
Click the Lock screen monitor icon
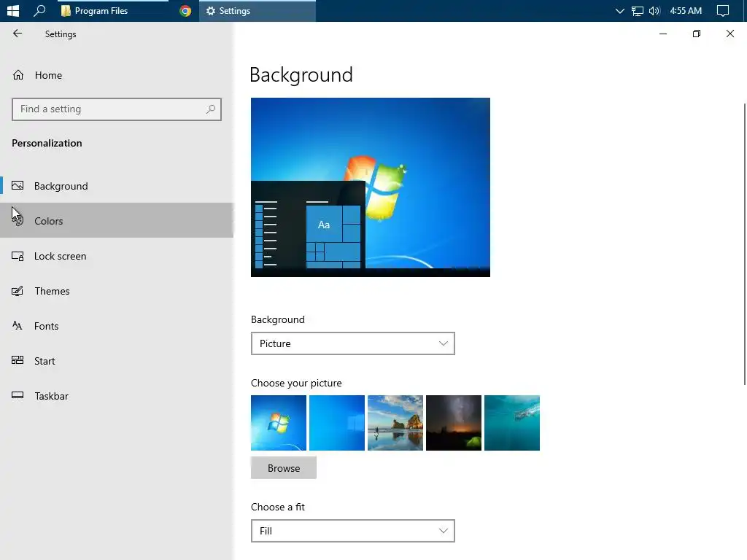point(18,256)
